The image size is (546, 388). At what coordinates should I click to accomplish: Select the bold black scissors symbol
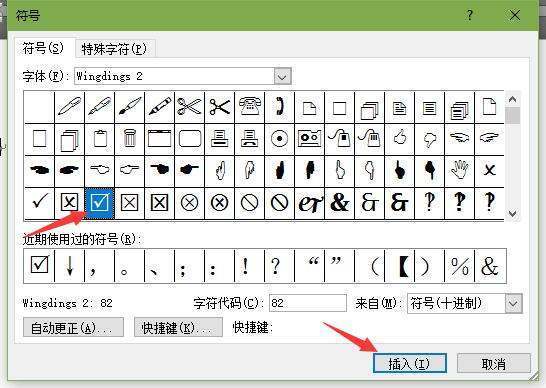219,107
